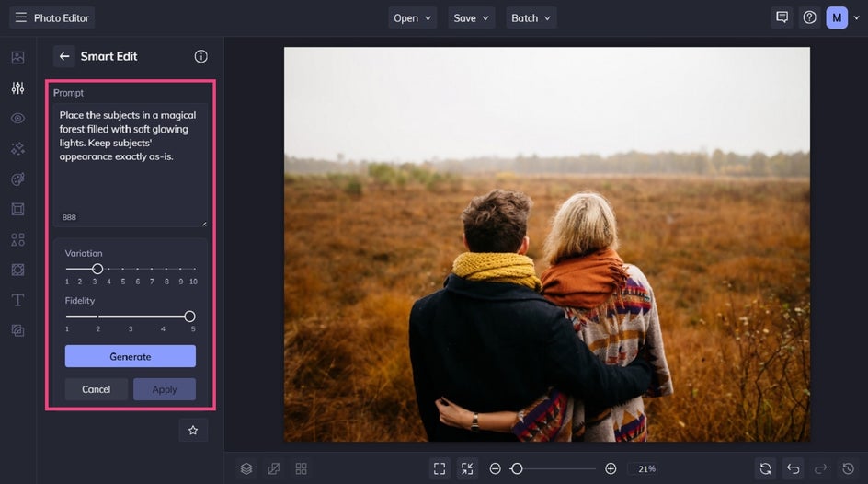Image resolution: width=868 pixels, height=484 pixels.
Task: Click the Fidelity label
Action: [80, 300]
